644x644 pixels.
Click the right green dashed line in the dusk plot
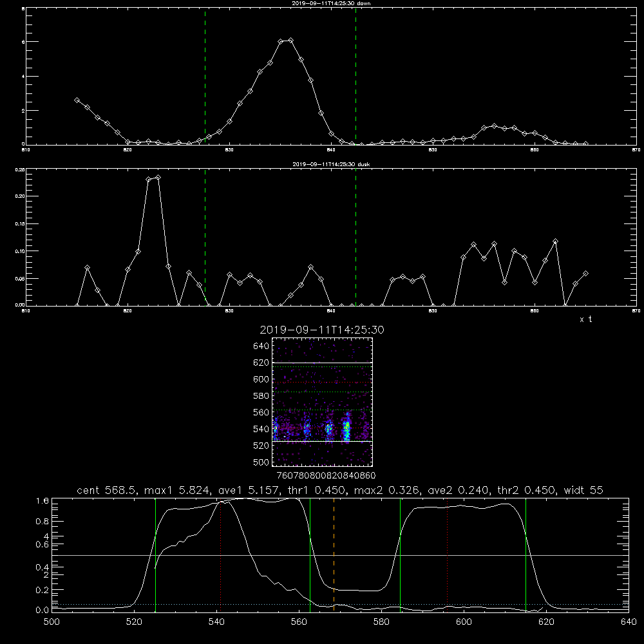pos(355,238)
